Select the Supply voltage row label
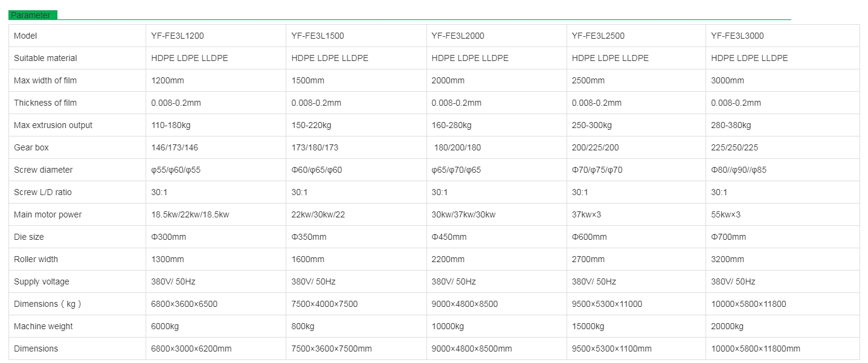Screen dimensions: 868x363 [42, 281]
